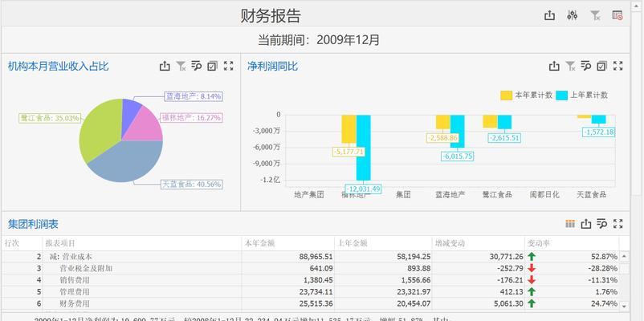
Task: Select the 财务费用 row name
Action: tap(75, 304)
